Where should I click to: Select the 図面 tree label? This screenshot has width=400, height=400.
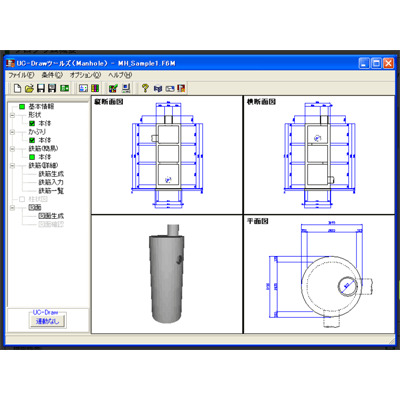(x=35, y=208)
